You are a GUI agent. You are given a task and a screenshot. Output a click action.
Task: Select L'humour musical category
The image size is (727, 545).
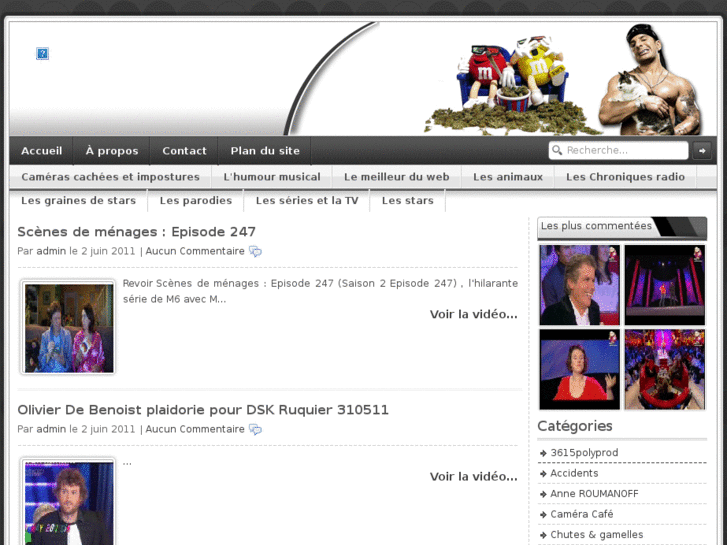[272, 177]
